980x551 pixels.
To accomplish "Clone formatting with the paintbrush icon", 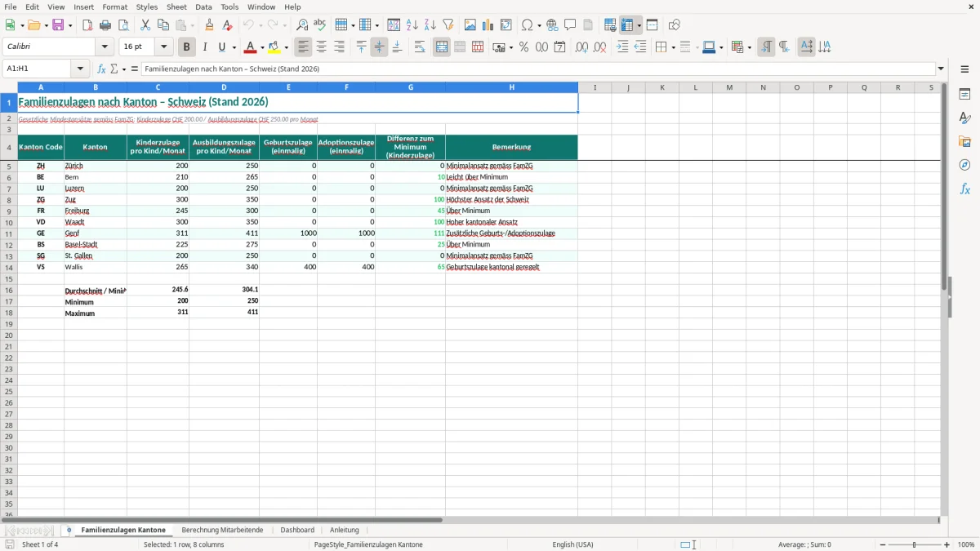I will [209, 25].
